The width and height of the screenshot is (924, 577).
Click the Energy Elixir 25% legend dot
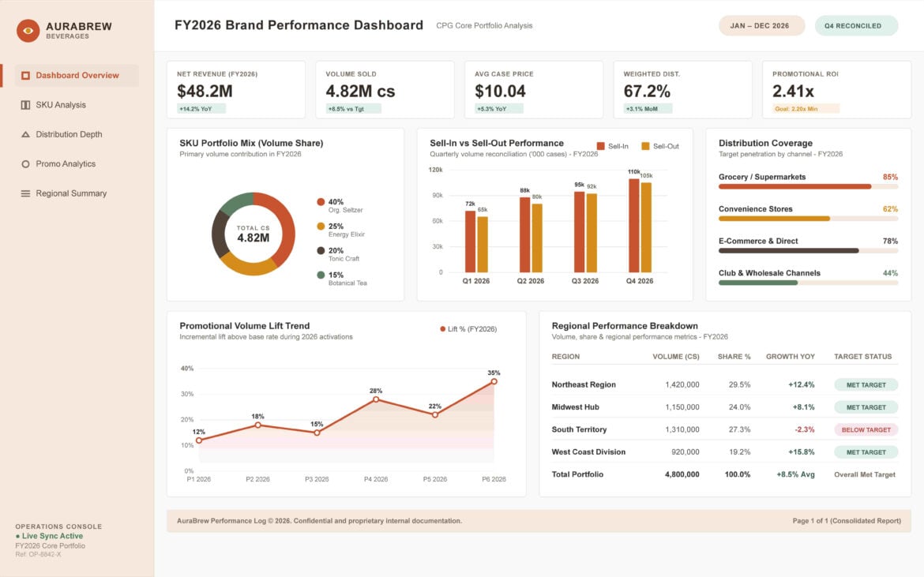321,226
